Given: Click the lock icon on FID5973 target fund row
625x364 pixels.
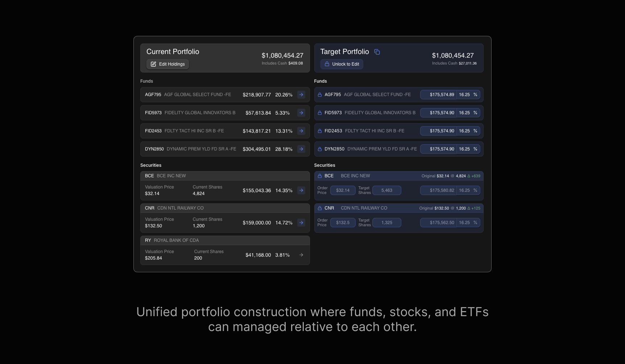Looking at the screenshot, I should [x=319, y=113].
